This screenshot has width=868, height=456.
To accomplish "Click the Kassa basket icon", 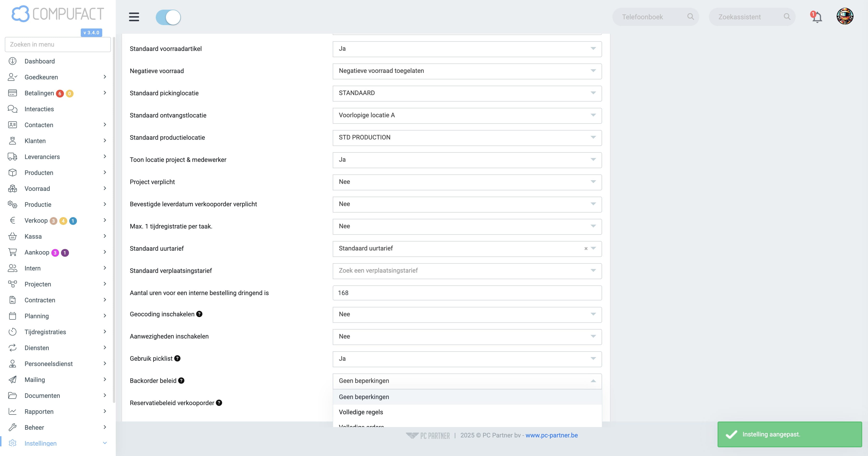I will pyautogui.click(x=13, y=236).
